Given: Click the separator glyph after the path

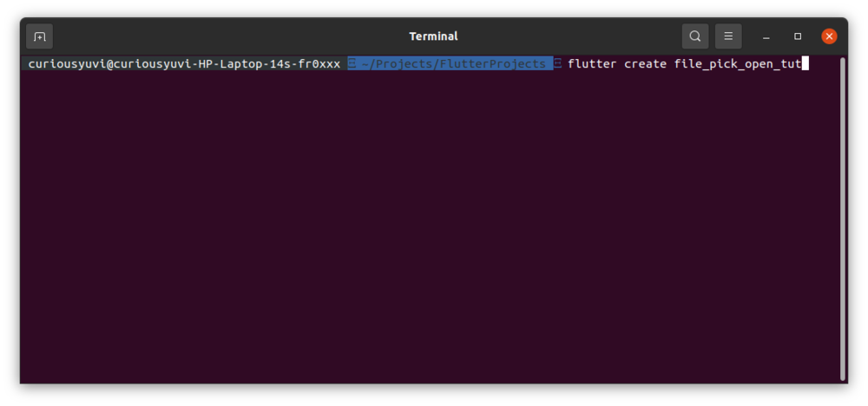Looking at the screenshot, I should point(558,64).
